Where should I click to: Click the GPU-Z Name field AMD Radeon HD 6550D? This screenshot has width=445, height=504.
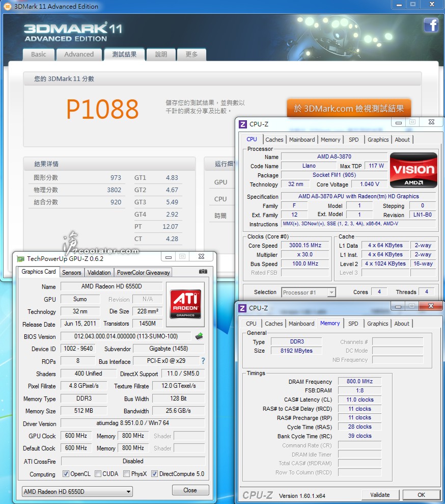tap(112, 286)
